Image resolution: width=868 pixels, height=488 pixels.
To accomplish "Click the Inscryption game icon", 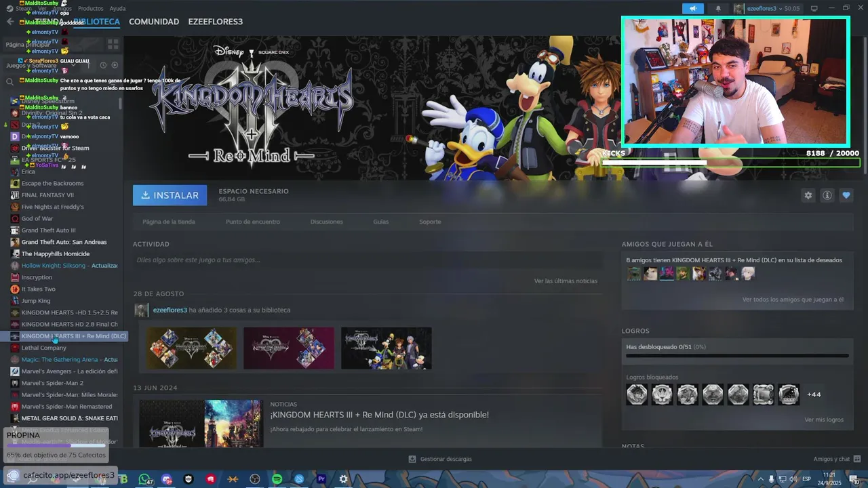I will click(x=15, y=277).
